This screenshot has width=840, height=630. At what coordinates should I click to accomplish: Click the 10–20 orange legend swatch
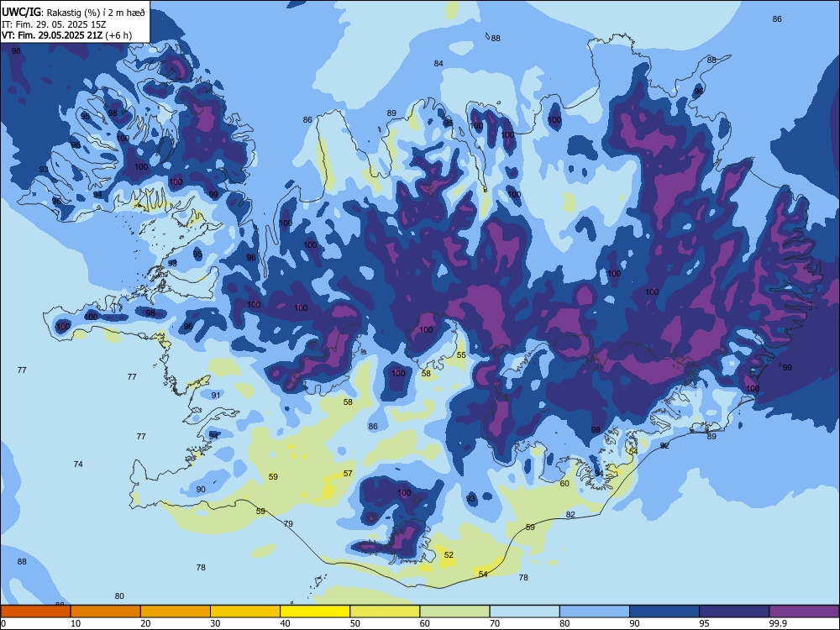[x=106, y=612]
